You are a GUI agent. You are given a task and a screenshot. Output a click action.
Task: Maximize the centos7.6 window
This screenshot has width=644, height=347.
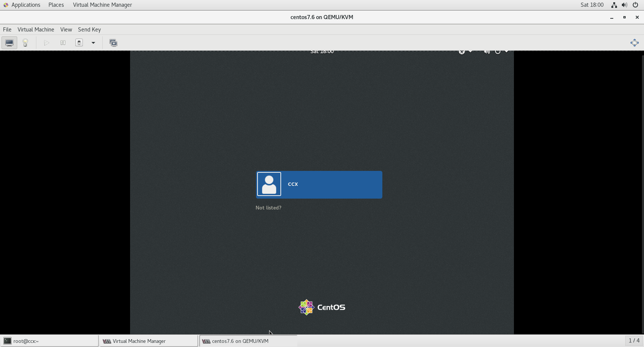point(625,17)
